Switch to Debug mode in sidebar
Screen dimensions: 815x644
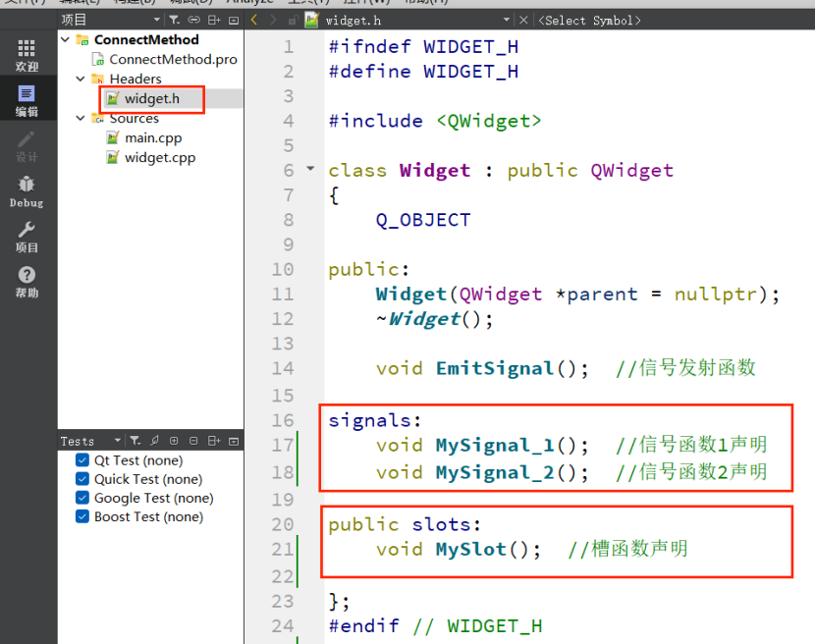27,191
